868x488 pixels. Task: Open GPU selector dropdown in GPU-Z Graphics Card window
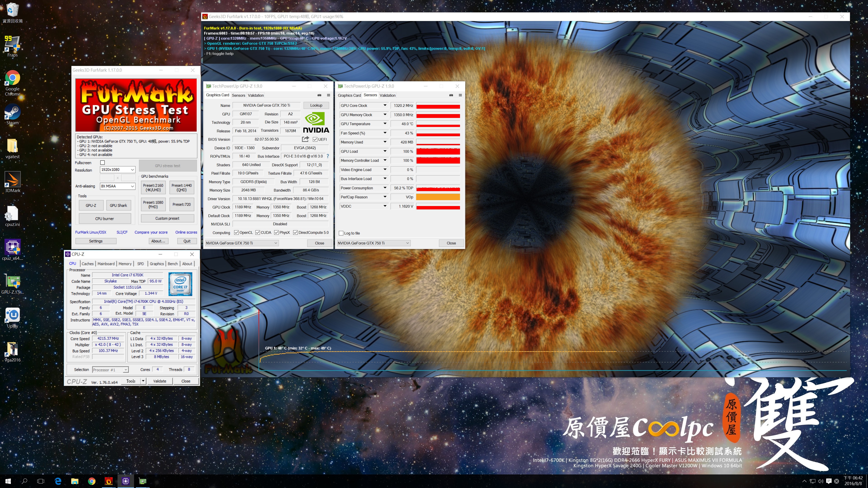point(242,243)
